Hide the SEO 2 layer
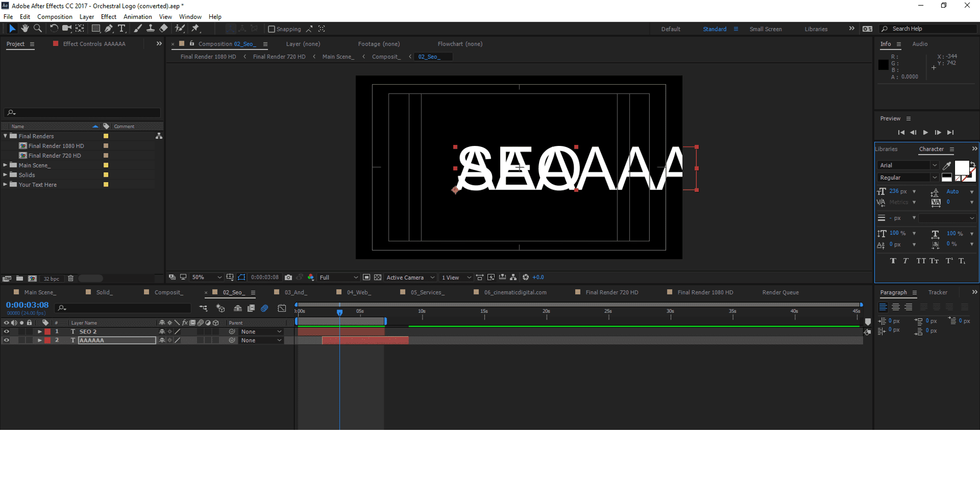 pyautogui.click(x=6, y=332)
